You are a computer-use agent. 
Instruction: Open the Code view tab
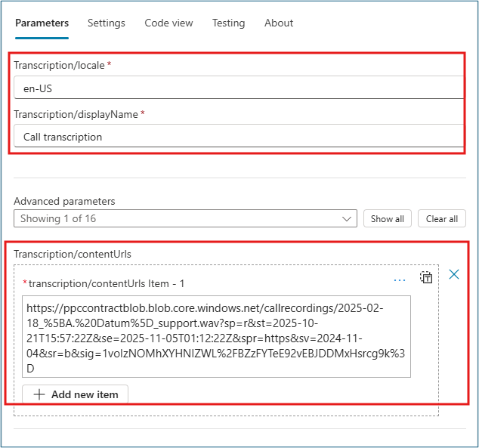[168, 23]
